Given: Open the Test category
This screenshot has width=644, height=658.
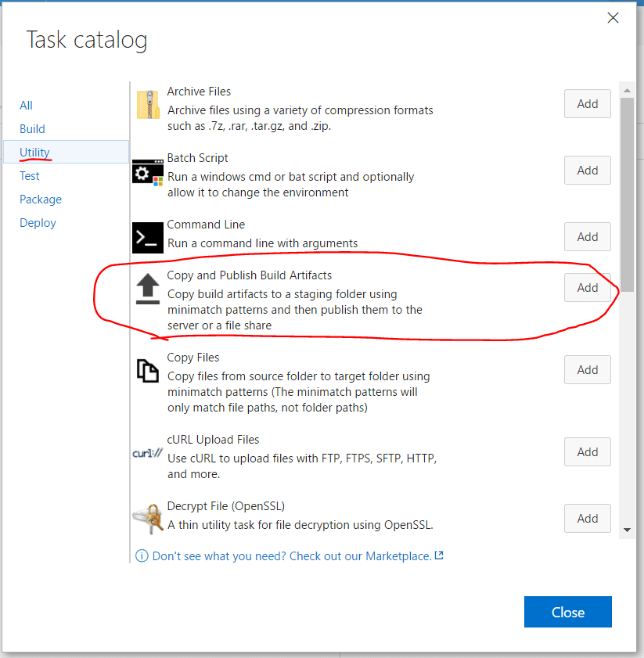Looking at the screenshot, I should click(x=30, y=176).
